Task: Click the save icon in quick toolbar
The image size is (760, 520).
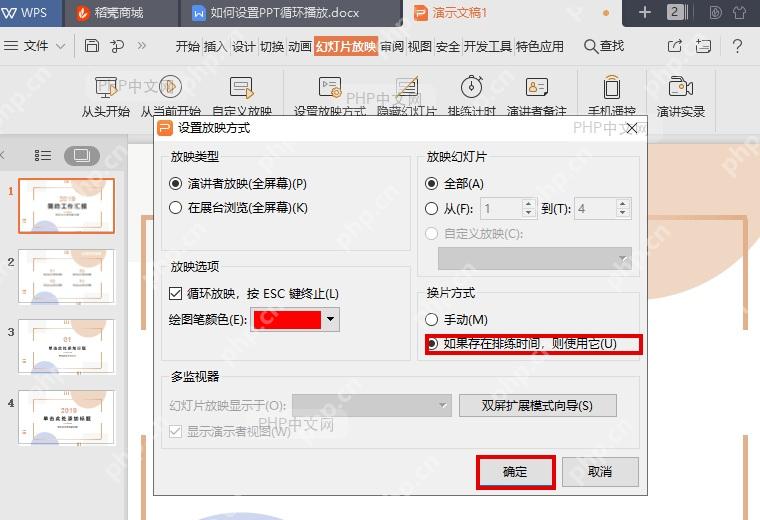Action: coord(92,46)
